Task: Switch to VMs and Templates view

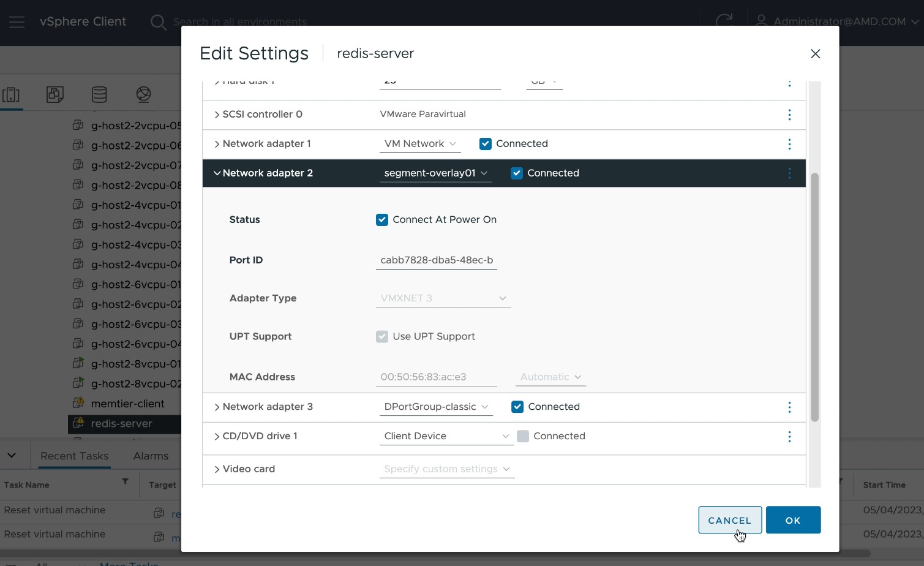Action: (55, 95)
